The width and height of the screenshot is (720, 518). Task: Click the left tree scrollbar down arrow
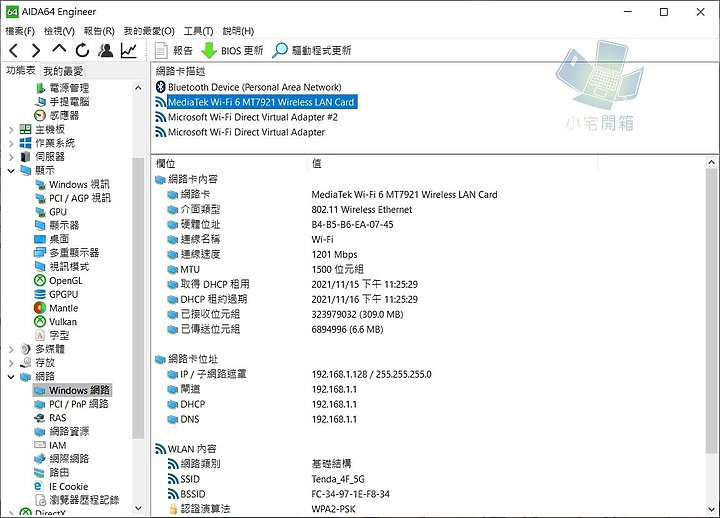138,508
